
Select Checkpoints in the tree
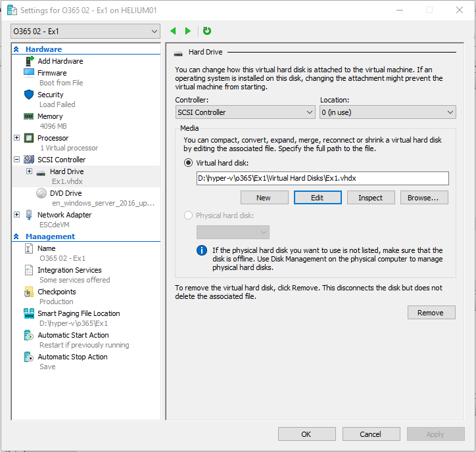pyautogui.click(x=57, y=292)
